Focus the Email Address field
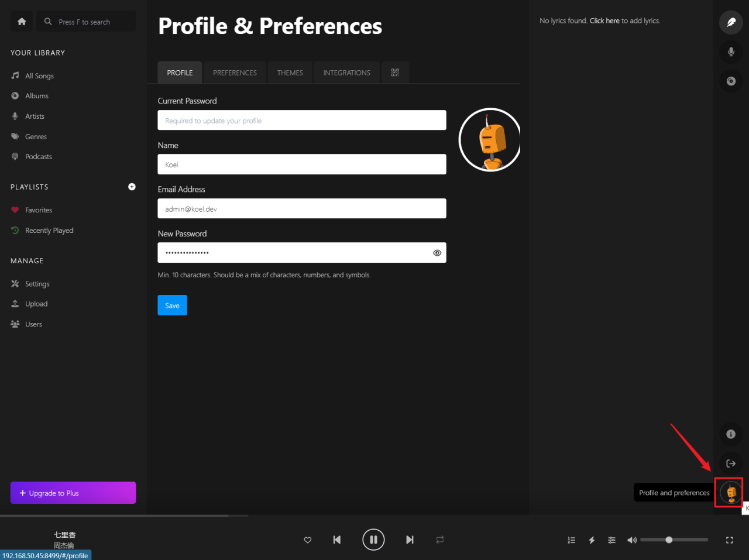This screenshot has height=560, width=749. (302, 208)
